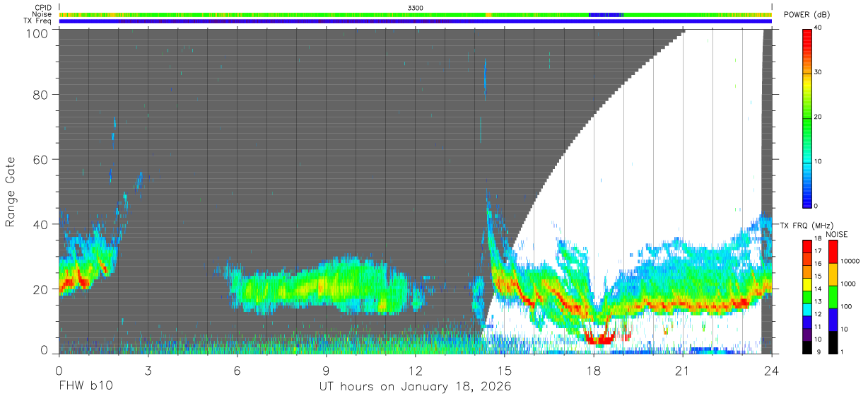Click the NOISE legend title

(x=837, y=234)
